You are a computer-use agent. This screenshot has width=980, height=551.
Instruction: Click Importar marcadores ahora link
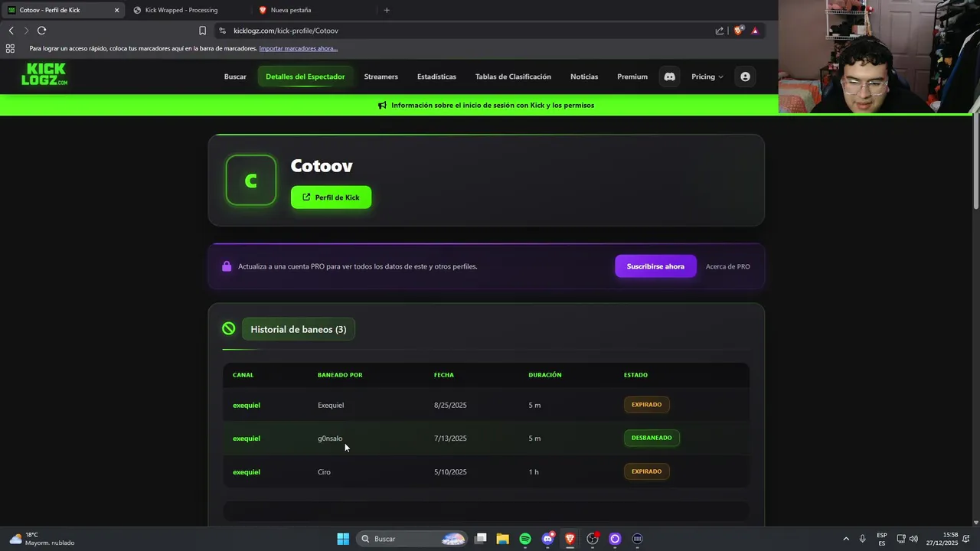(x=299, y=48)
